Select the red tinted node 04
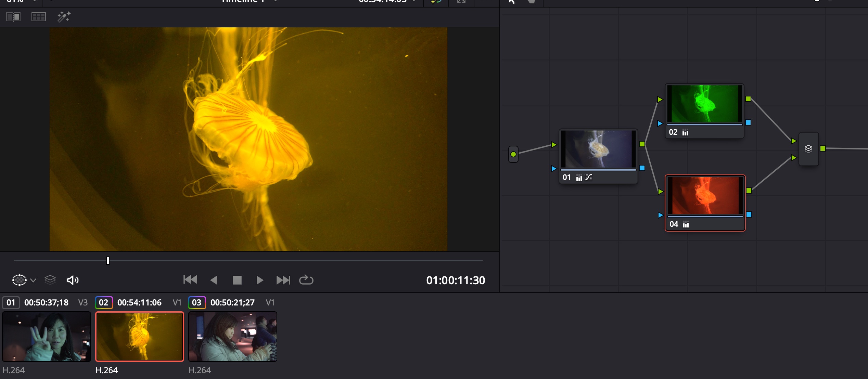 [x=704, y=196]
